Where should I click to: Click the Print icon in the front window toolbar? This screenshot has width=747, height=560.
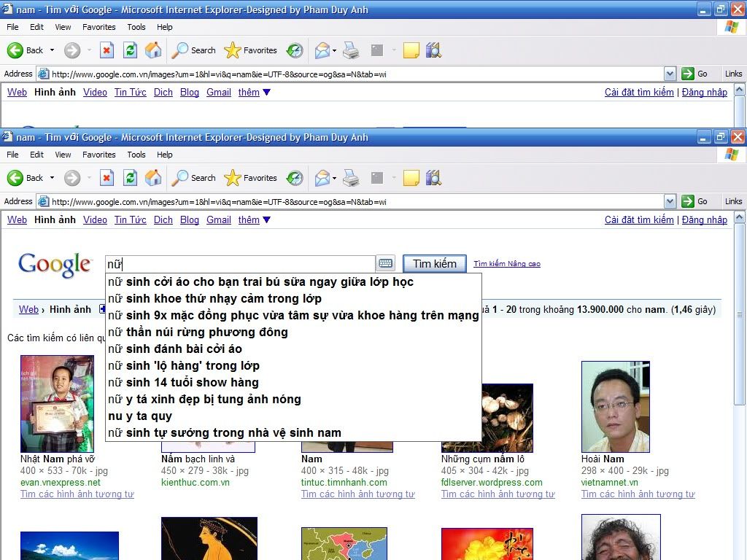(x=351, y=178)
